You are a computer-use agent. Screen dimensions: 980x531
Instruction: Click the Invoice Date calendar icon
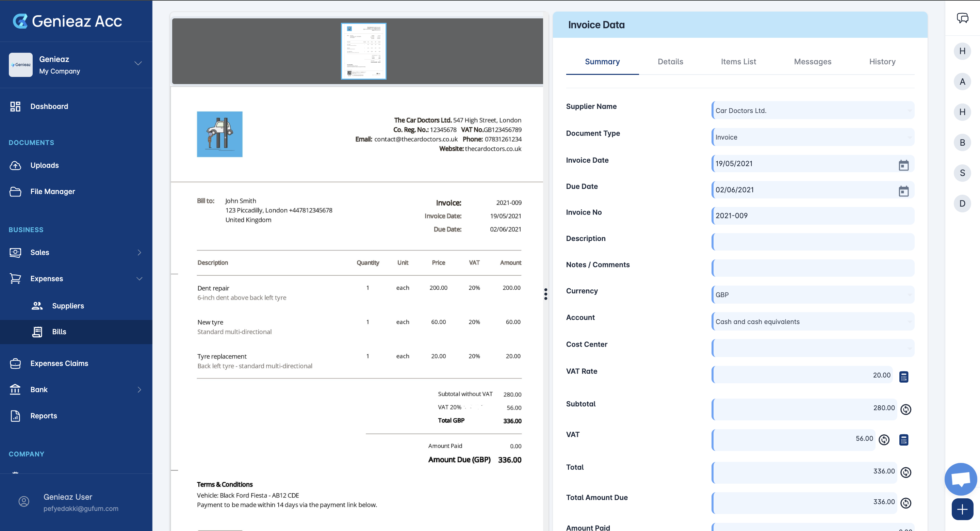pyautogui.click(x=903, y=165)
